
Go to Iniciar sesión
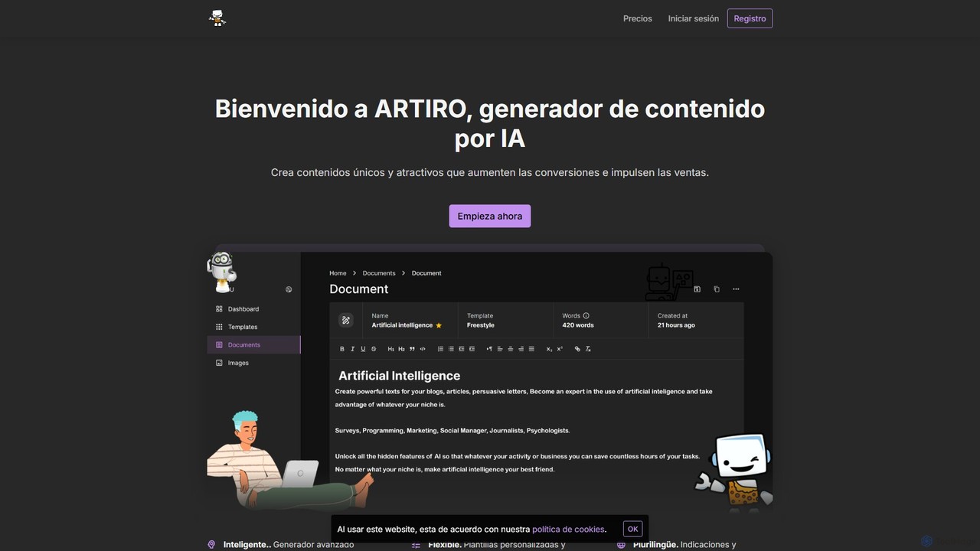[693, 18]
